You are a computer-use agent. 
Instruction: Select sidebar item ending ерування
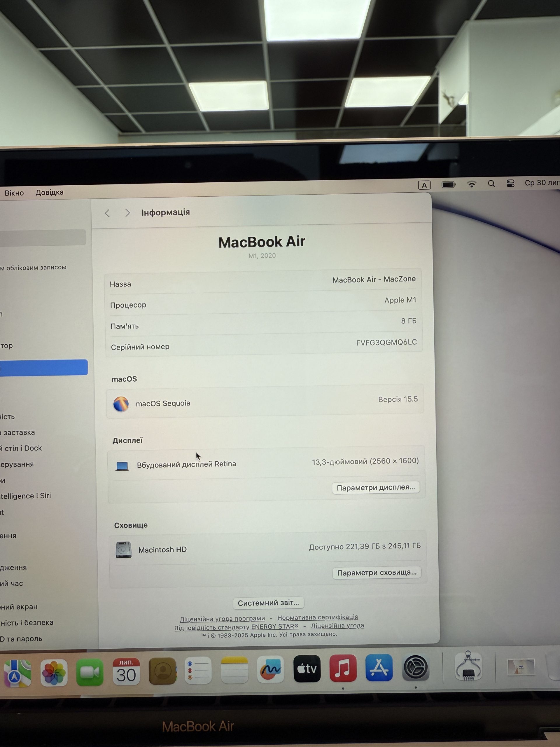pos(17,464)
